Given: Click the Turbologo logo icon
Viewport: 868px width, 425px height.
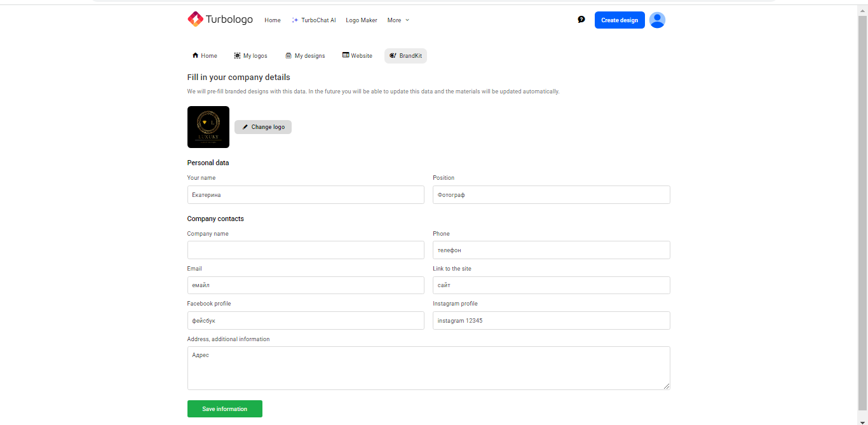Looking at the screenshot, I should (x=195, y=20).
